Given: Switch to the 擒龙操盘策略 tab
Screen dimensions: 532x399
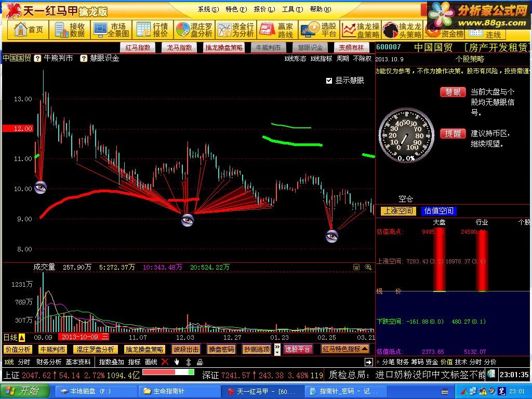Looking at the screenshot, I should pos(224,47).
